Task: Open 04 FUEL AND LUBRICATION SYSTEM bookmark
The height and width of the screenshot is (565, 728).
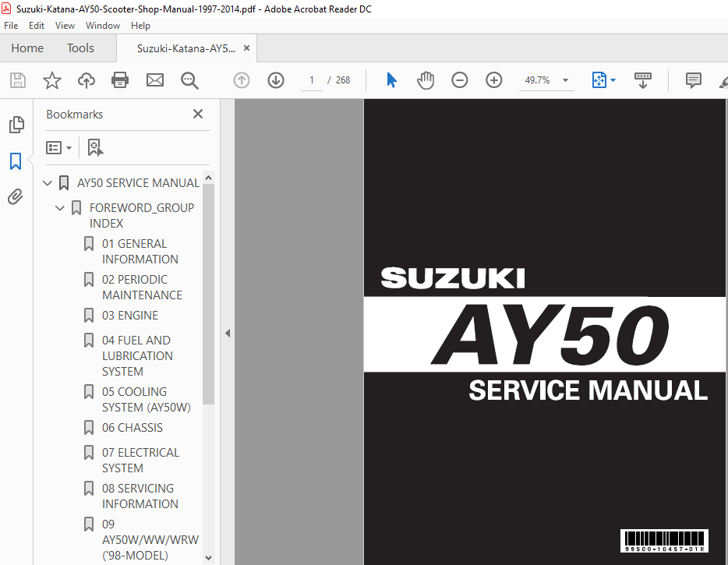Action: [137, 355]
